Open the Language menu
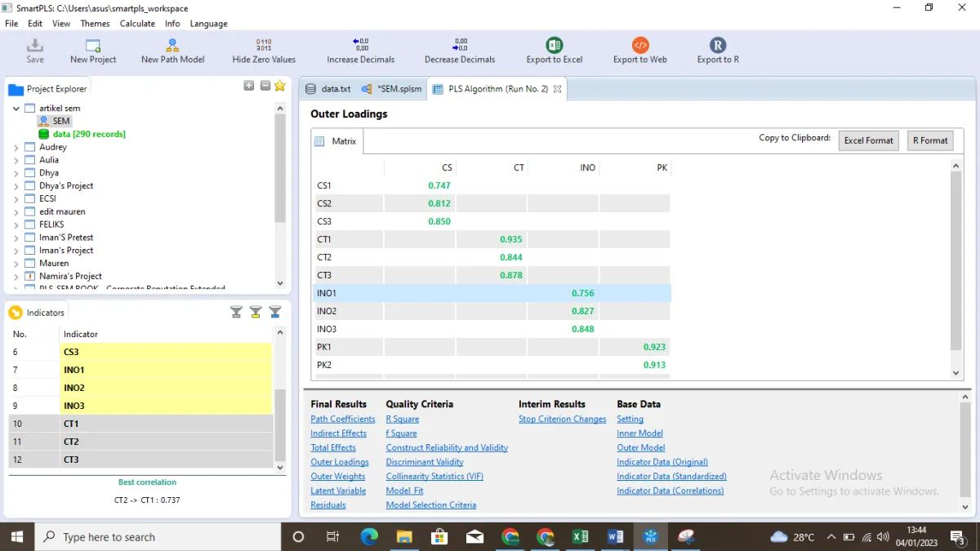This screenshot has width=980, height=551. pyautogui.click(x=209, y=24)
